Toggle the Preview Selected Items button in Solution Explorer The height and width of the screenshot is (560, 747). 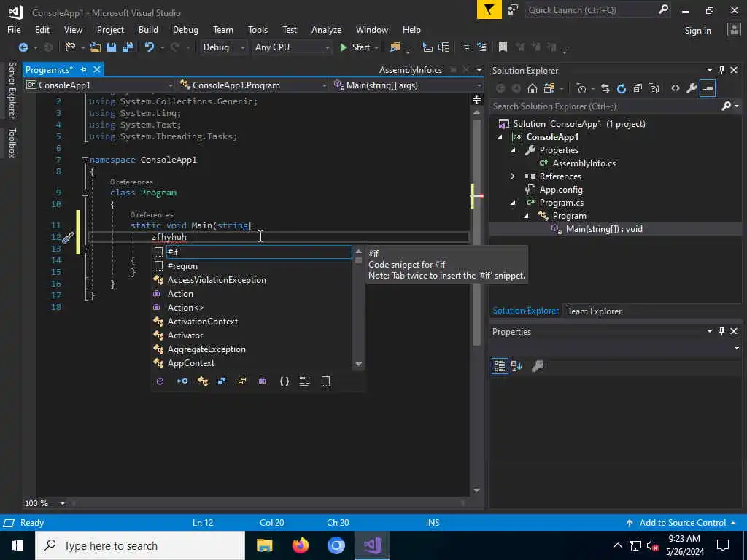pyautogui.click(x=708, y=88)
